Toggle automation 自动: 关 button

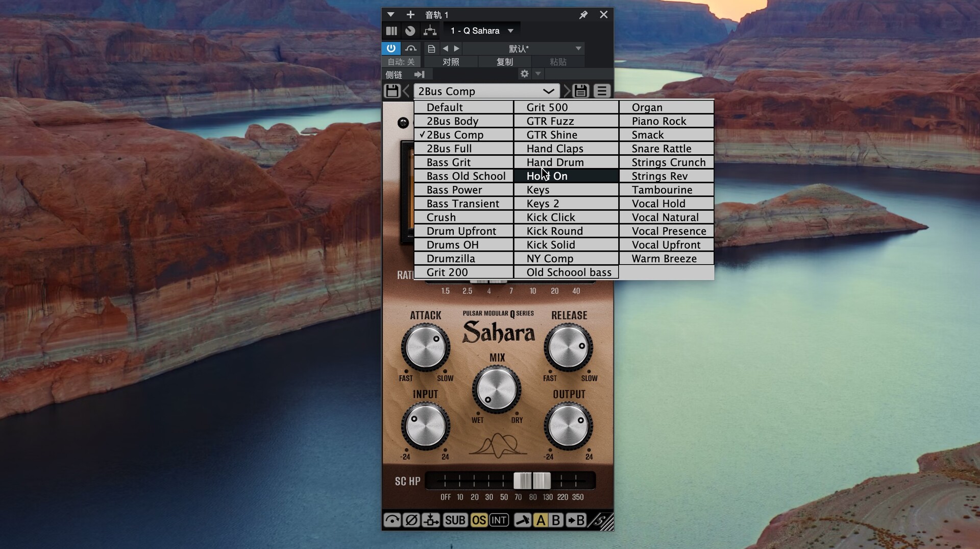pos(401,62)
